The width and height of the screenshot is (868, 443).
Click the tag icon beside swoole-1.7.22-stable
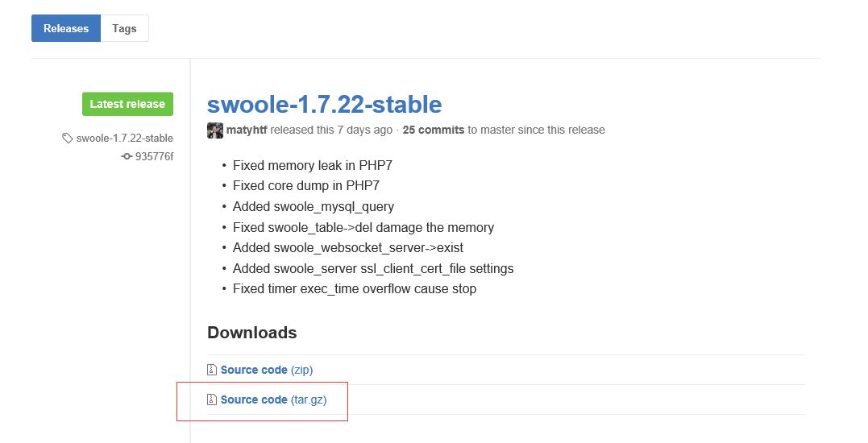67,139
